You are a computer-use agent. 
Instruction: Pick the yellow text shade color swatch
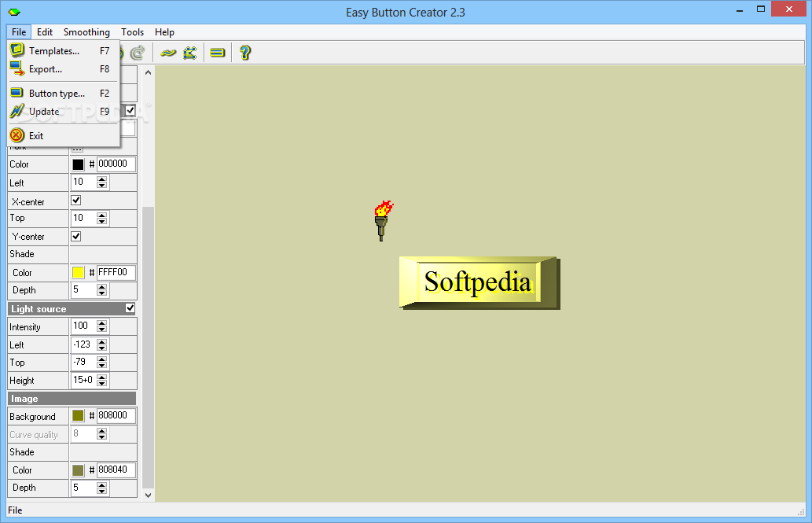tap(78, 273)
